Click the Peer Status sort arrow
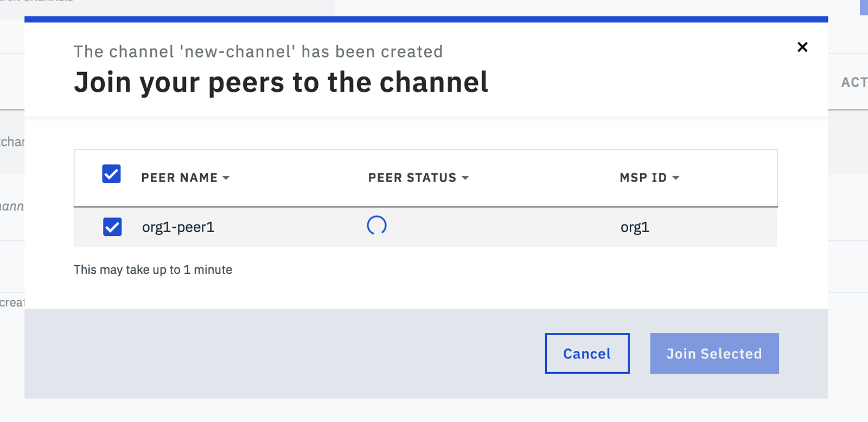This screenshot has height=422, width=868. point(465,178)
